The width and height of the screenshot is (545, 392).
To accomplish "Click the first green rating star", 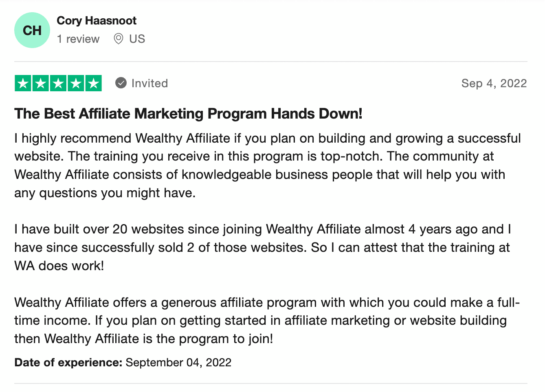I will tap(23, 84).
